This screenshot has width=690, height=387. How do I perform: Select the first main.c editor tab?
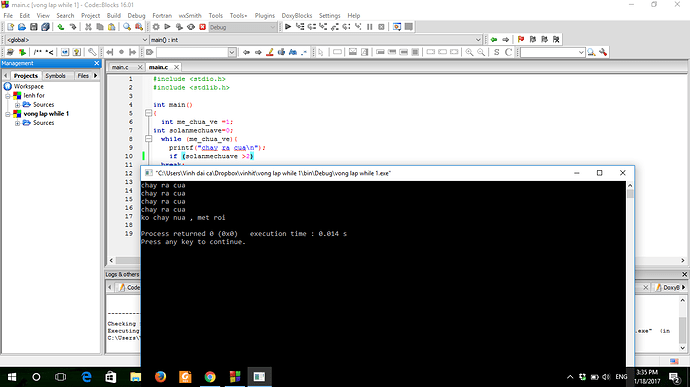[x=120, y=67]
